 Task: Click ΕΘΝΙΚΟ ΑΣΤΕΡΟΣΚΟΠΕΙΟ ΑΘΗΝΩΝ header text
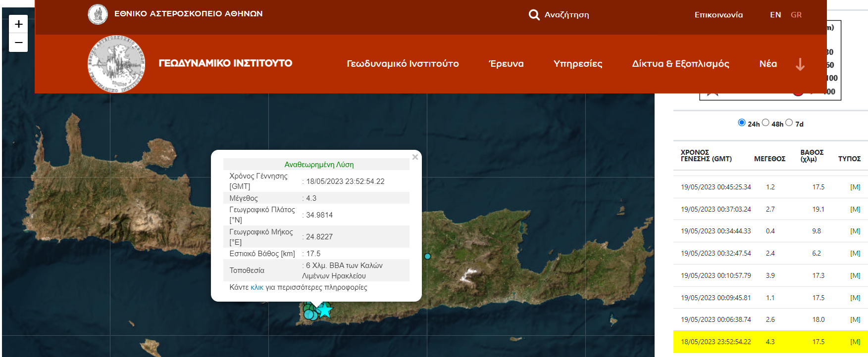click(x=189, y=14)
